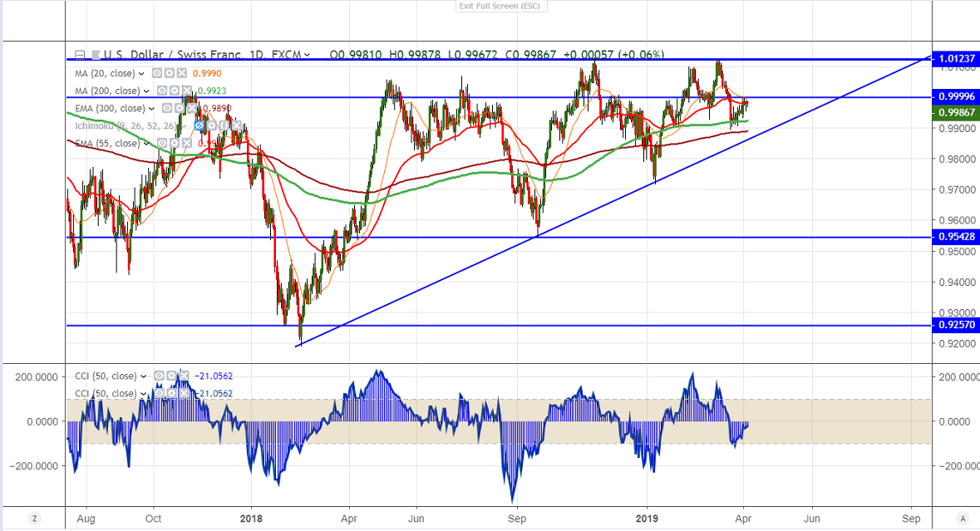Show the hidden Ichimoku indicator
This screenshot has width=980, height=531.
click(199, 125)
